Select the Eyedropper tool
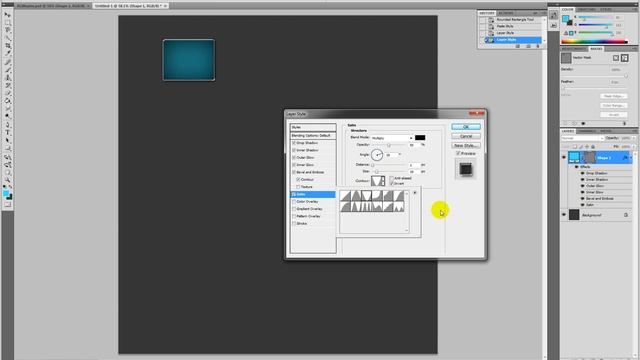The image size is (640, 360). [x=7, y=53]
